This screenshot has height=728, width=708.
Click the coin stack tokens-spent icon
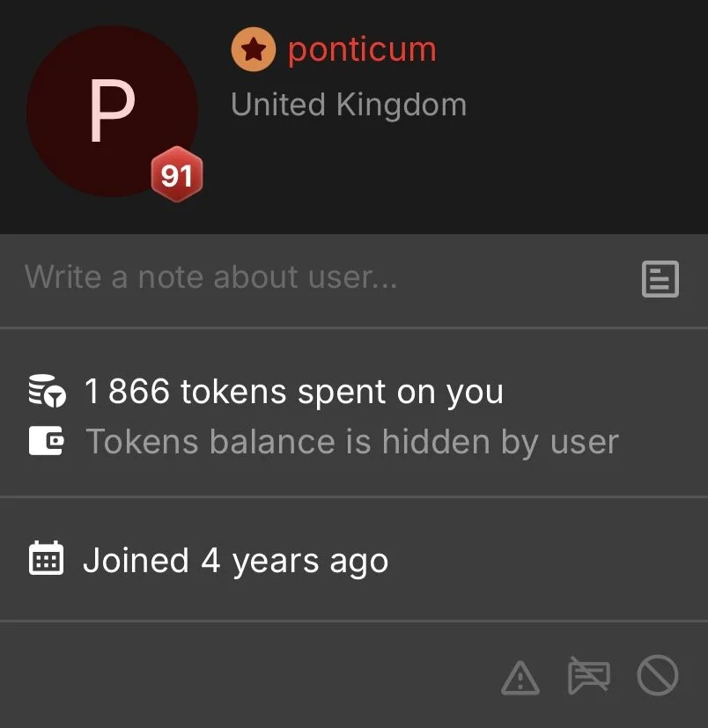(x=47, y=391)
